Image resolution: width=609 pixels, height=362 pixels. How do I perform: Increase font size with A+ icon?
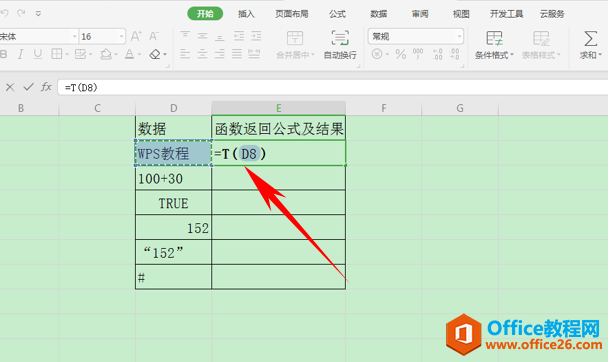(x=136, y=37)
